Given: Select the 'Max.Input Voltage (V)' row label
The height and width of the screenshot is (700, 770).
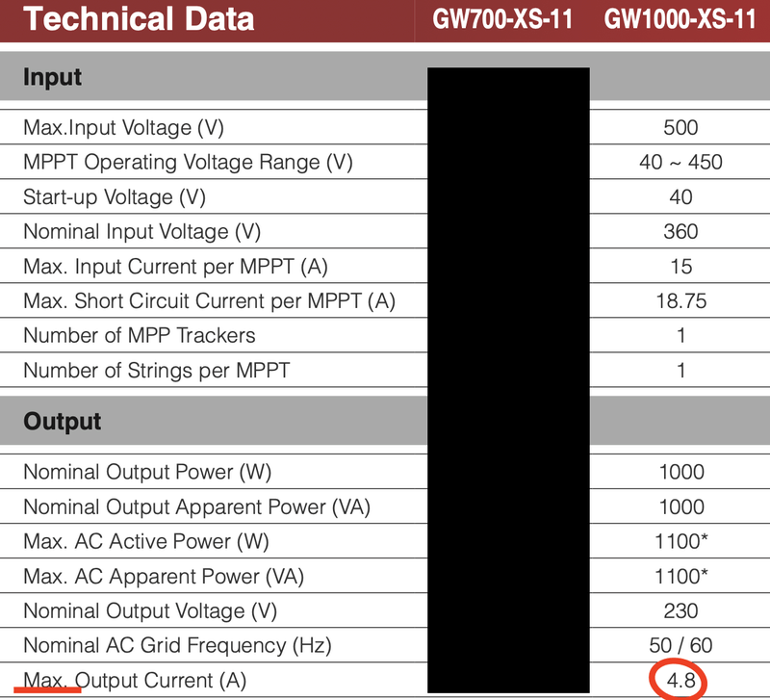Looking at the screenshot, I should (124, 128).
